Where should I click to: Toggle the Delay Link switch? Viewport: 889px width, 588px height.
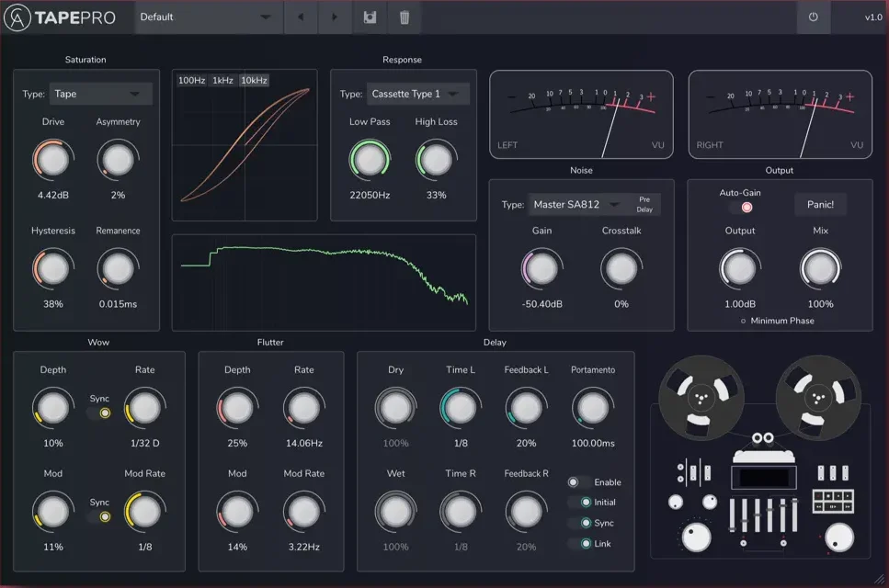pyautogui.click(x=581, y=543)
